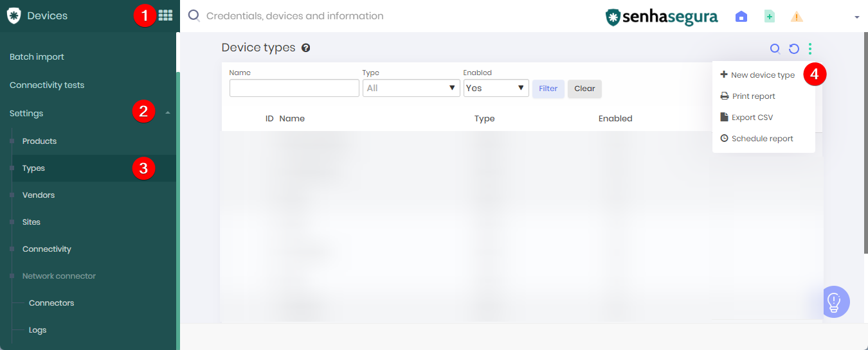Open the module grid menu icon
This screenshot has height=350, width=868.
[x=165, y=15]
